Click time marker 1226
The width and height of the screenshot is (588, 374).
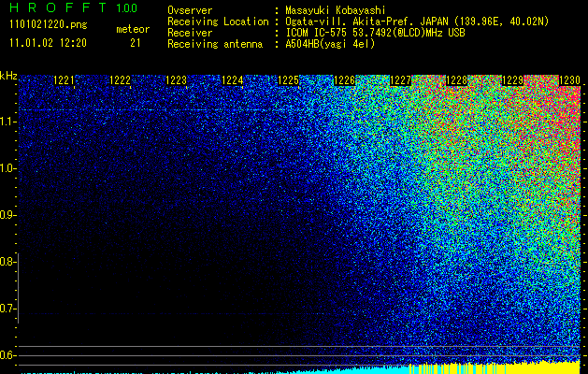pos(344,80)
